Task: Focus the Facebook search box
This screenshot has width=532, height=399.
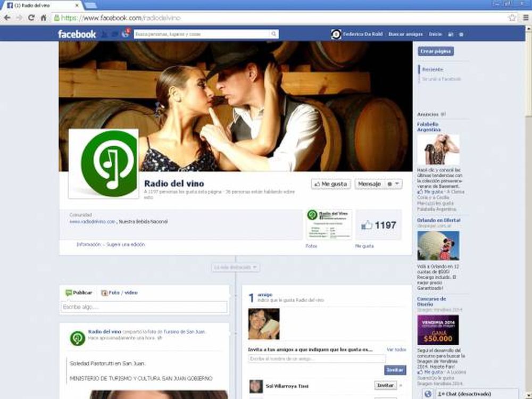Action: (x=202, y=34)
